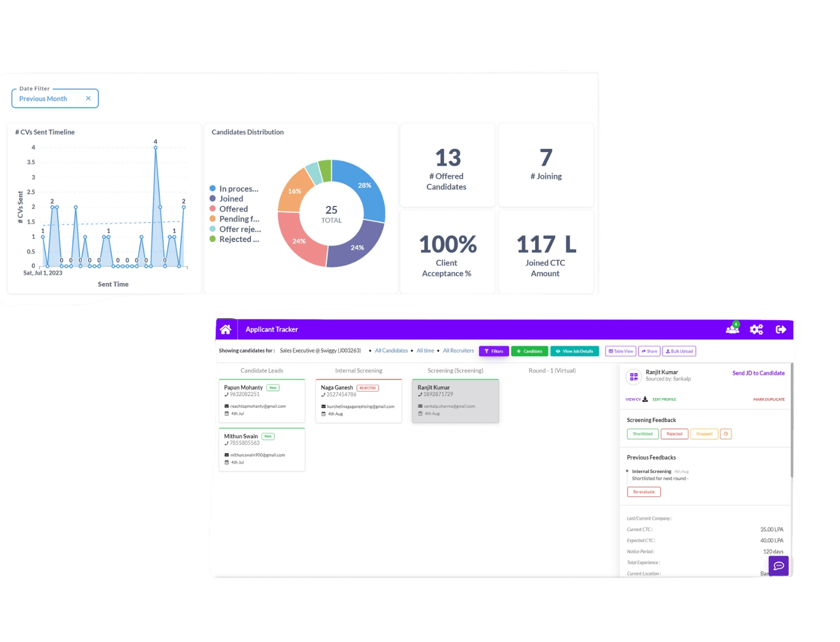Click the candidate details panel scrollbar
Image resolution: width=840 pixels, height=642 pixels.
click(x=792, y=420)
